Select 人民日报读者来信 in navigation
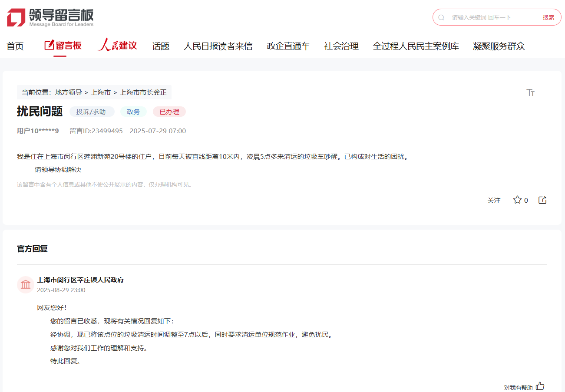The width and height of the screenshot is (565, 392). coord(218,46)
